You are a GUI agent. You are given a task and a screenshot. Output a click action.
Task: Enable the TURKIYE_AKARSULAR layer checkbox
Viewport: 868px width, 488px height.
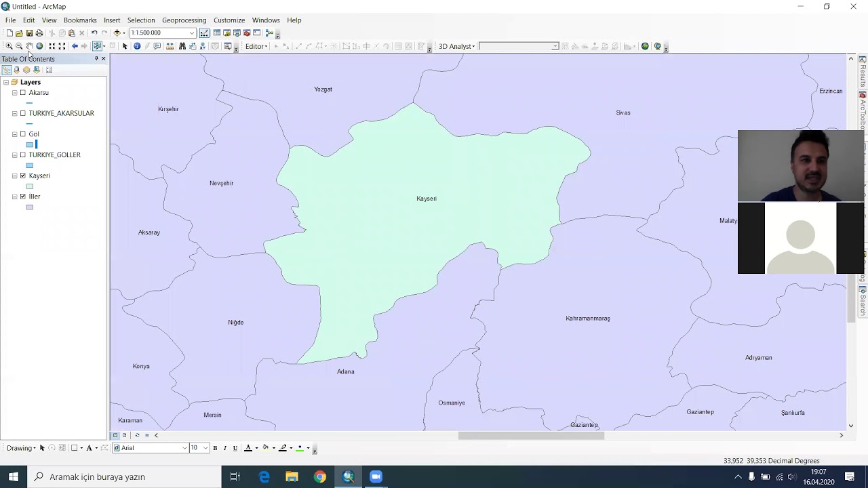click(x=23, y=113)
